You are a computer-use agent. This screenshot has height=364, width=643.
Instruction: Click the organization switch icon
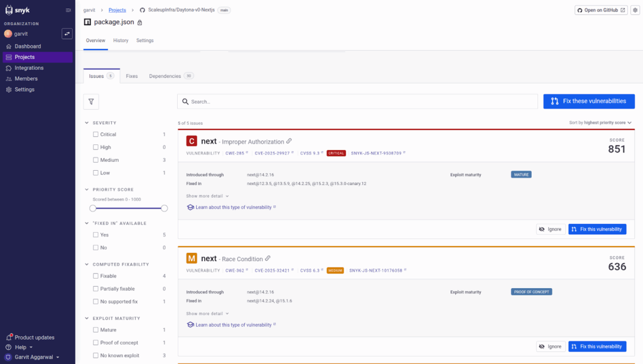[x=67, y=33]
